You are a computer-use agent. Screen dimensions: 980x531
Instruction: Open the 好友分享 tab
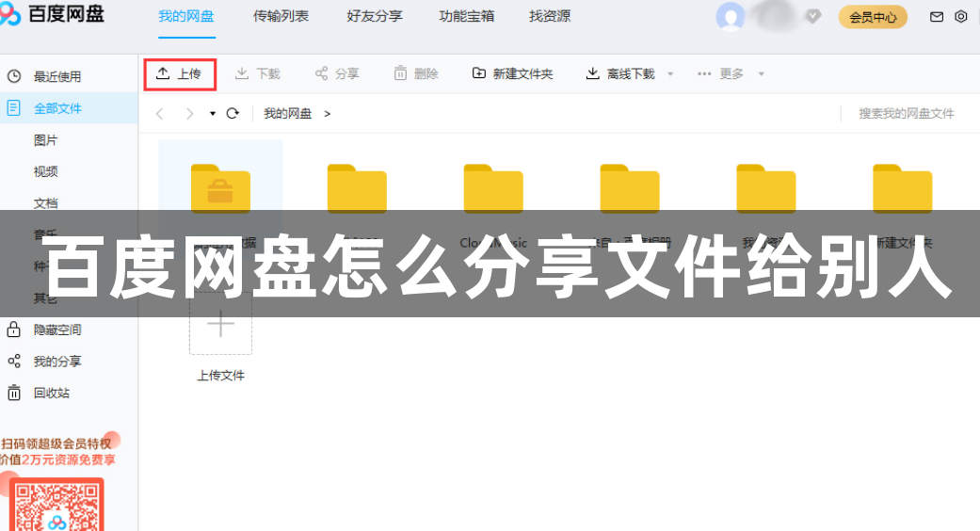[x=375, y=16]
